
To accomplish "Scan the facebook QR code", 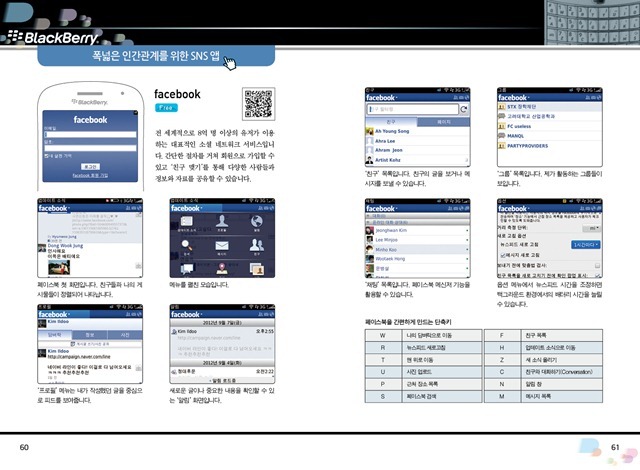I will tap(258, 104).
